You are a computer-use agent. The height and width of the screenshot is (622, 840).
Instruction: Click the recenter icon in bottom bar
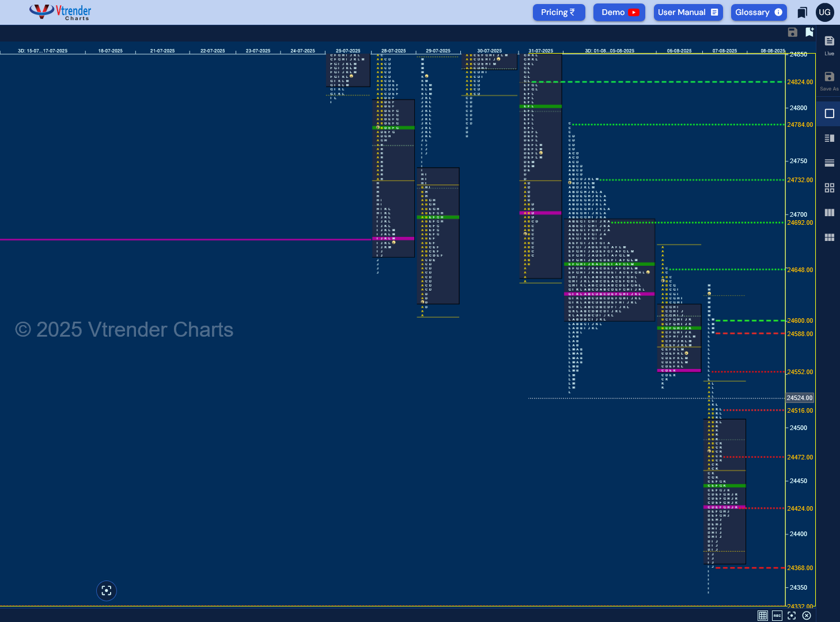(x=792, y=616)
